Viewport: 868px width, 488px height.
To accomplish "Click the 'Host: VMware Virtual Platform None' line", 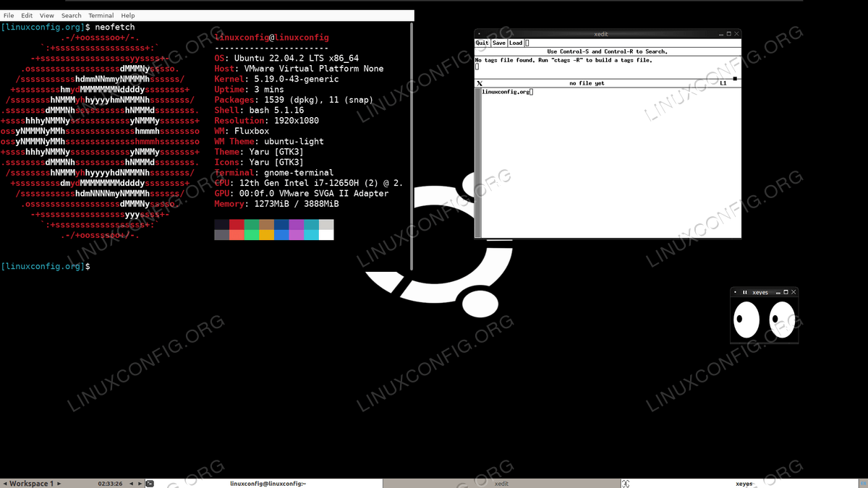I will (299, 69).
